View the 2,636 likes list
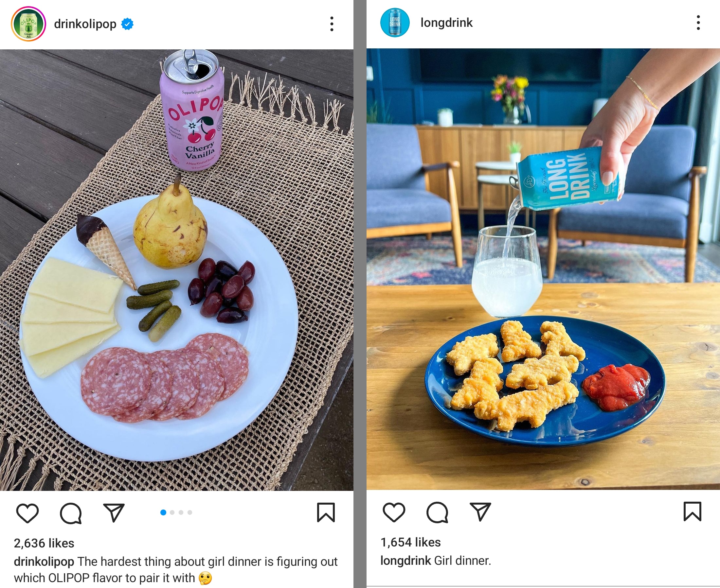Image resolution: width=720 pixels, height=588 pixels. 44,543
